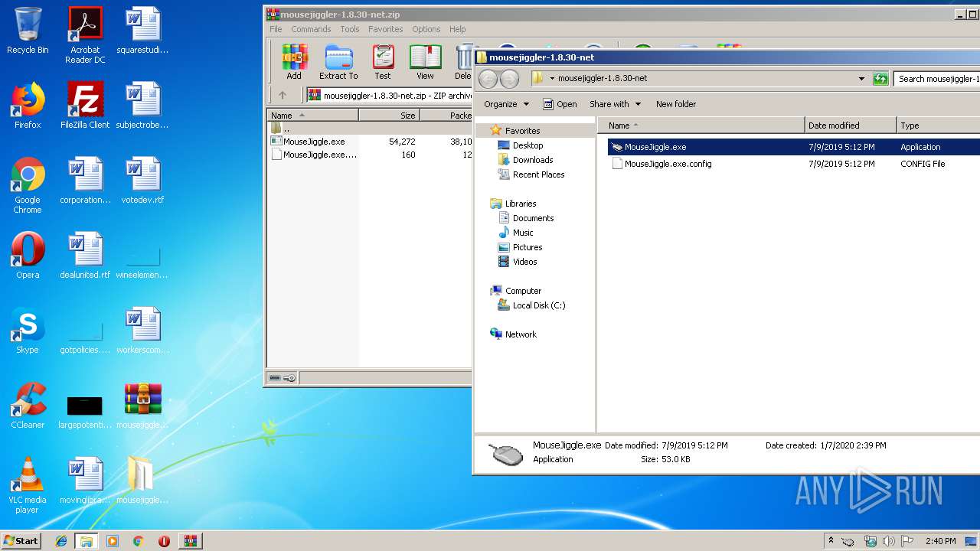Select MouseJiggle.exe in Explorer file list
980x551 pixels.
point(793,147)
